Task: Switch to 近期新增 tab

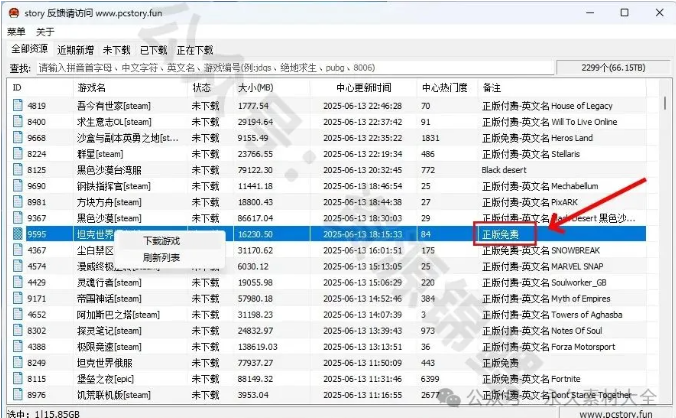Action: click(75, 50)
